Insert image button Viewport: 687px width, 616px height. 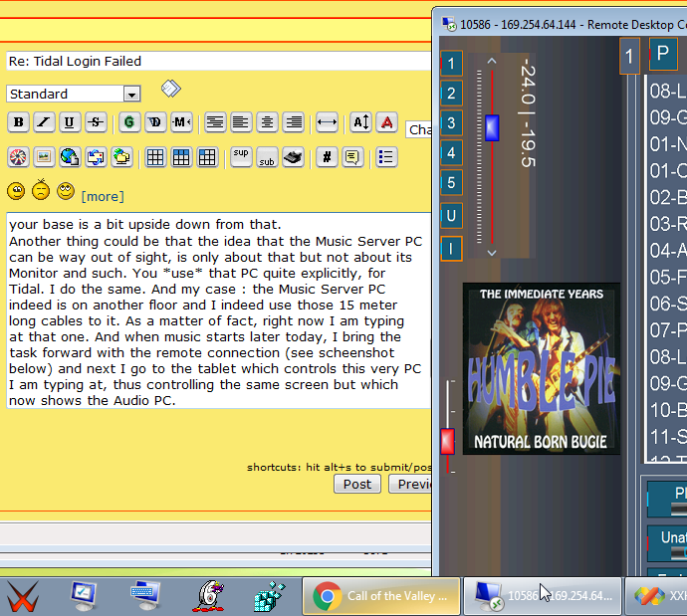pyautogui.click(x=44, y=157)
